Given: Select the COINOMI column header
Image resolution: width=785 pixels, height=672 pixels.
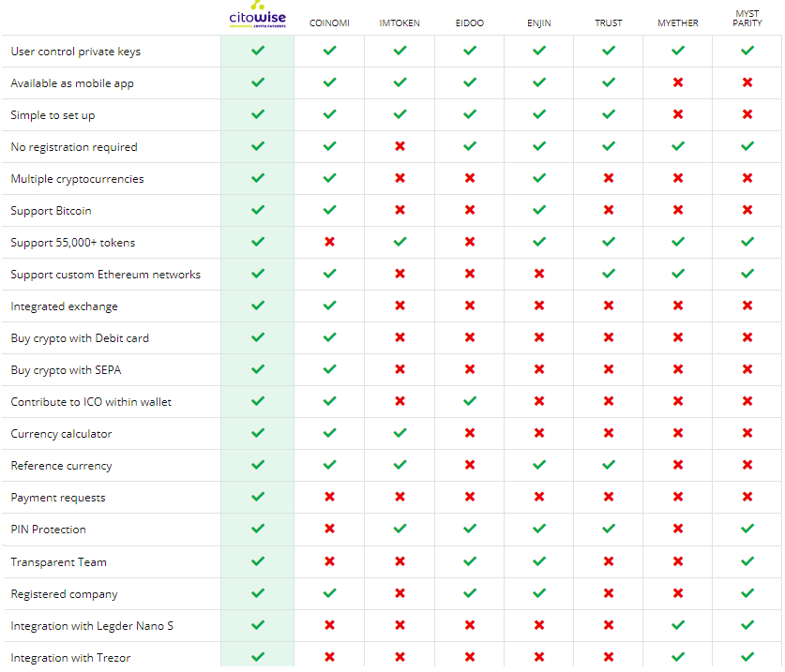Looking at the screenshot, I should coord(329,23).
